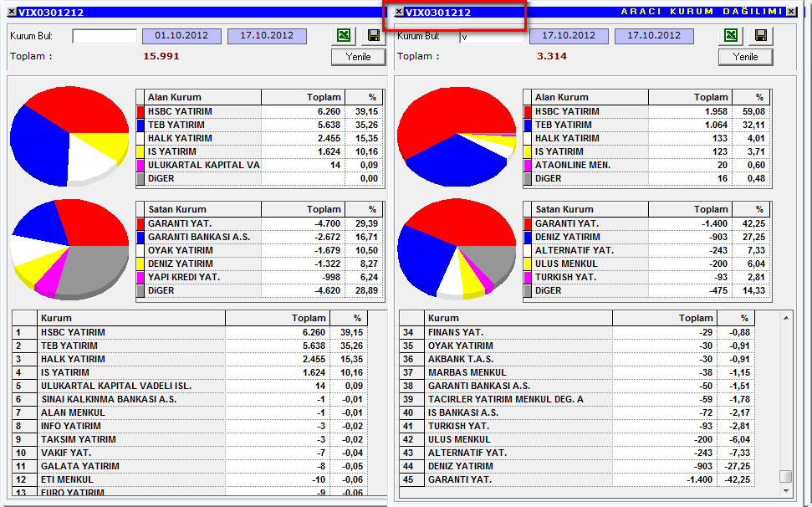Viewport: 812px width, 507px height.
Task: Click left Satan Kurum pie chart
Action: [x=69, y=249]
